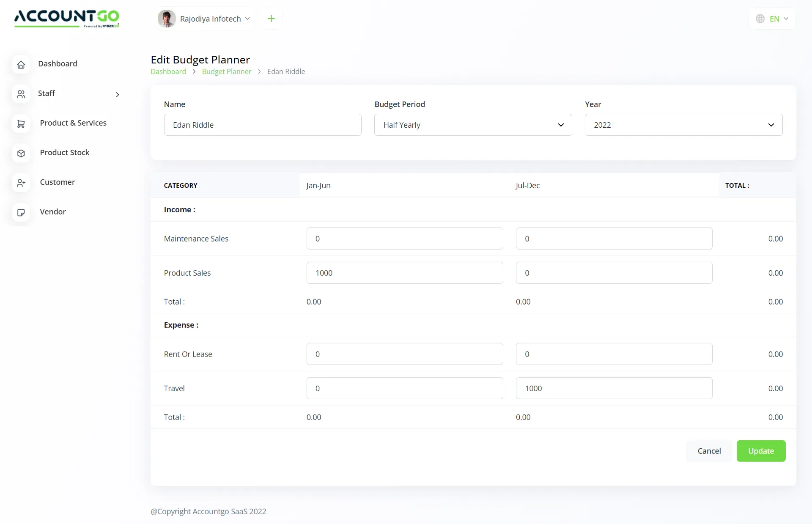Navigate to Budget Planner breadcrumb
Viewport: 812px width, 524px height.
click(x=226, y=71)
